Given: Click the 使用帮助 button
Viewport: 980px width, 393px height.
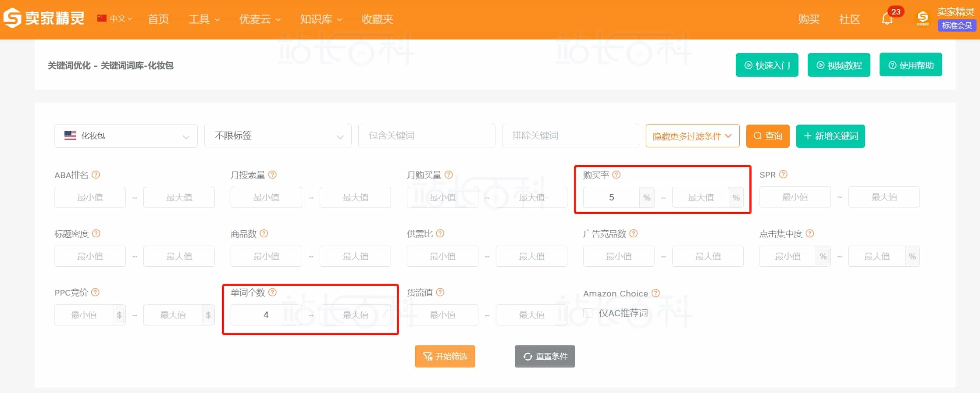Looking at the screenshot, I should tap(911, 65).
